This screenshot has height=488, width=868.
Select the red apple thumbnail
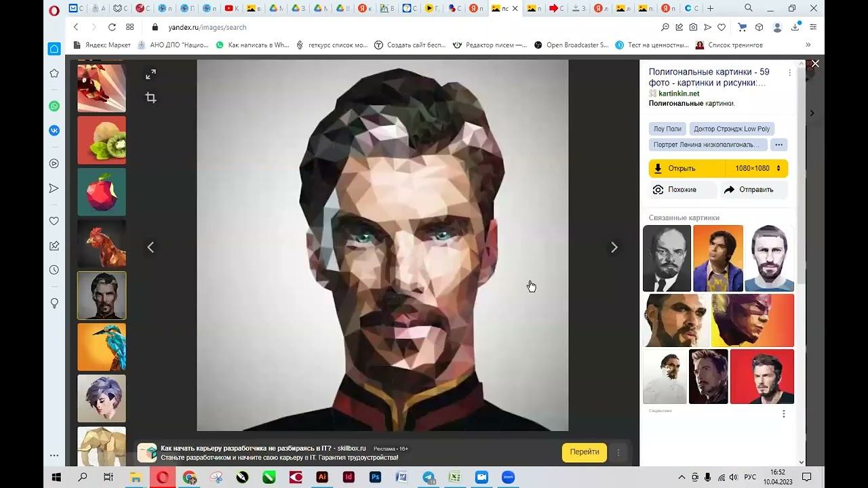click(102, 192)
